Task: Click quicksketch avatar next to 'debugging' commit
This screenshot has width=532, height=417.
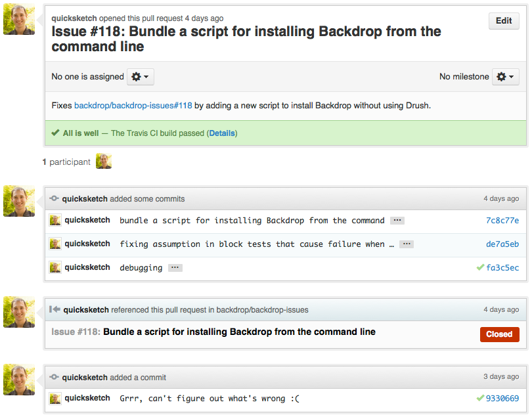Action: pos(55,267)
